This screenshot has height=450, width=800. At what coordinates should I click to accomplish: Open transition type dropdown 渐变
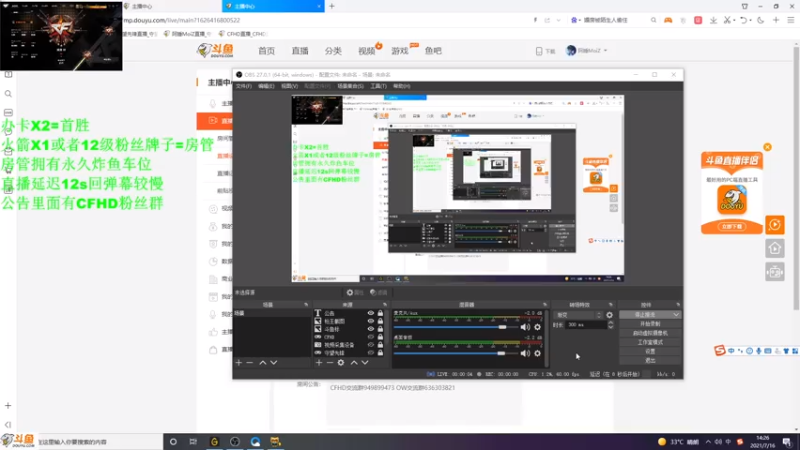point(578,315)
